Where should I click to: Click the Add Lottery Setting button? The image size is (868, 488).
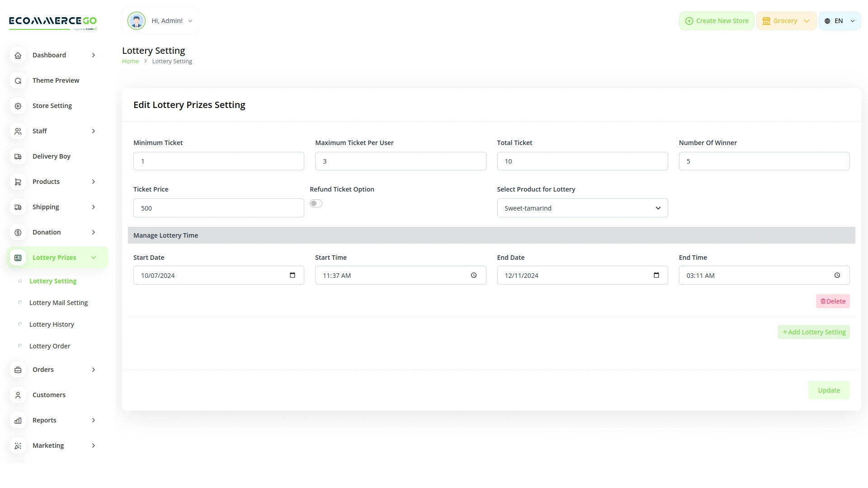(814, 332)
